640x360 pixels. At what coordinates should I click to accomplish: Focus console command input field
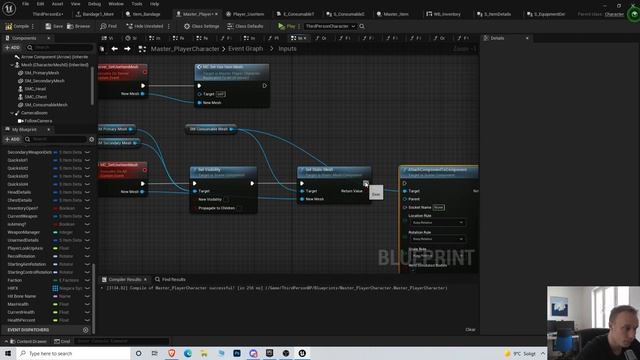click(x=122, y=341)
